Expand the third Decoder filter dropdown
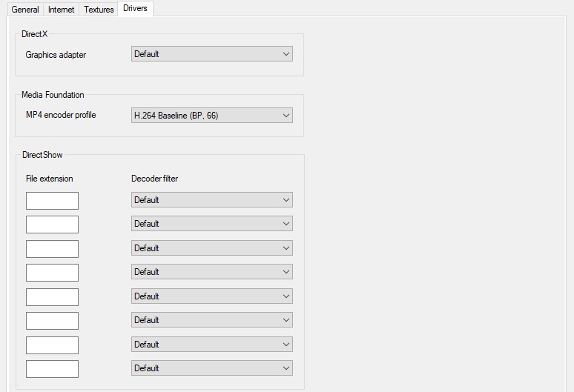Viewport: 574px width, 392px height. click(212, 248)
